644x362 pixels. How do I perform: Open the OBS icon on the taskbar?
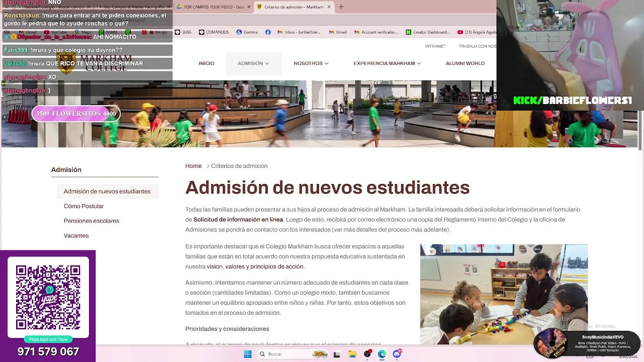(x=367, y=354)
